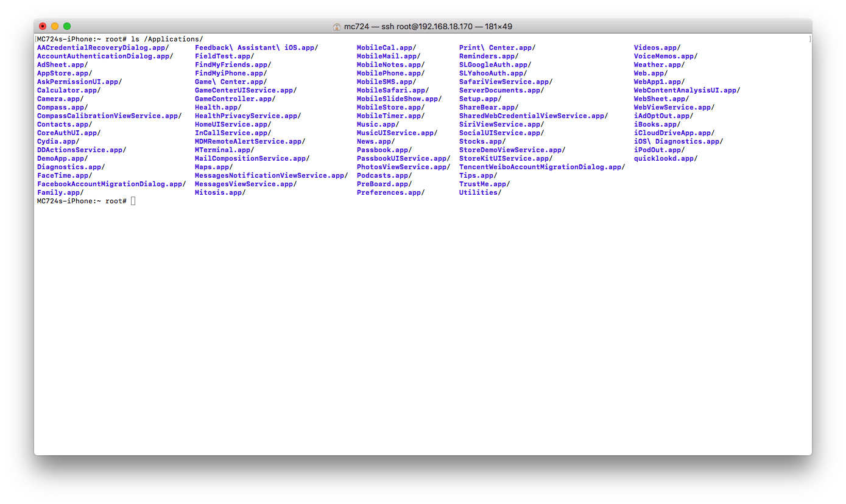Click the 'ShareBear.app/' directory
The image size is (846, 504).
pyautogui.click(x=489, y=107)
